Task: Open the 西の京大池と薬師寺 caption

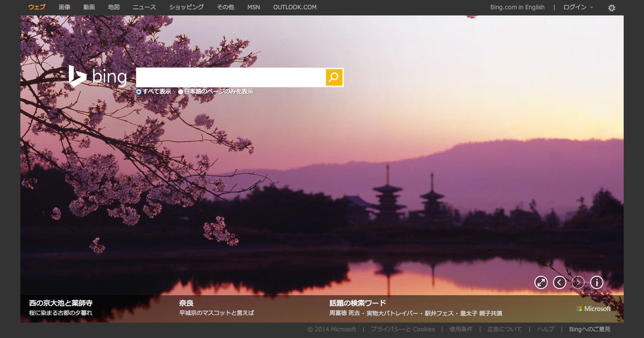Action: tap(61, 303)
